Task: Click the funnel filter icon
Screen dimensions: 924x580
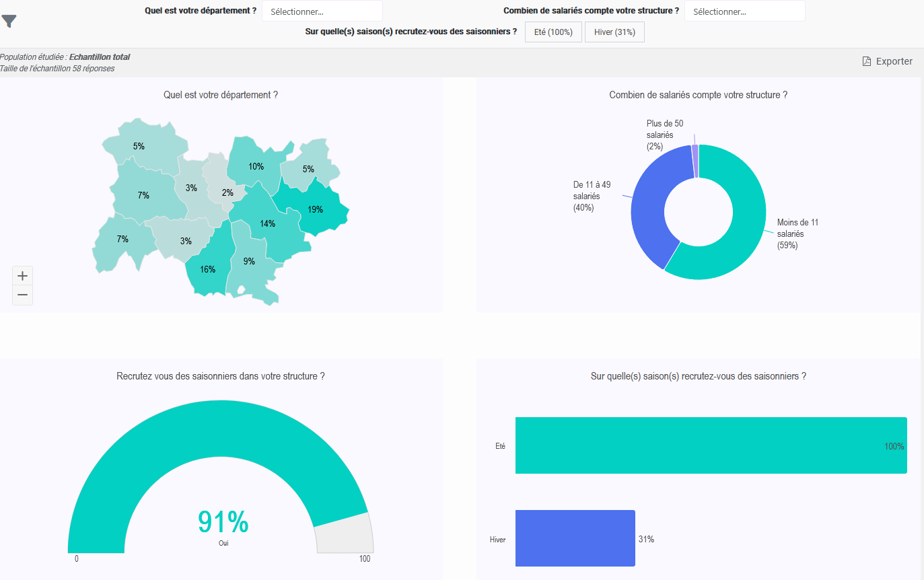Action: [9, 22]
